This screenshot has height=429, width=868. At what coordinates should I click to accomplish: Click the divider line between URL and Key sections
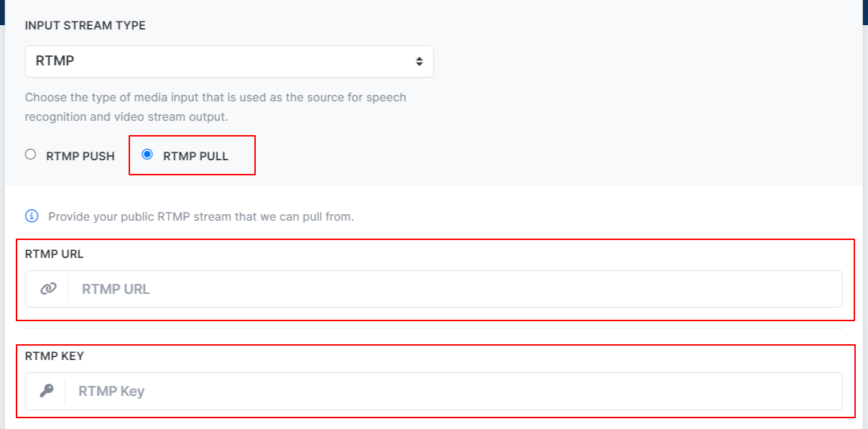(x=433, y=329)
